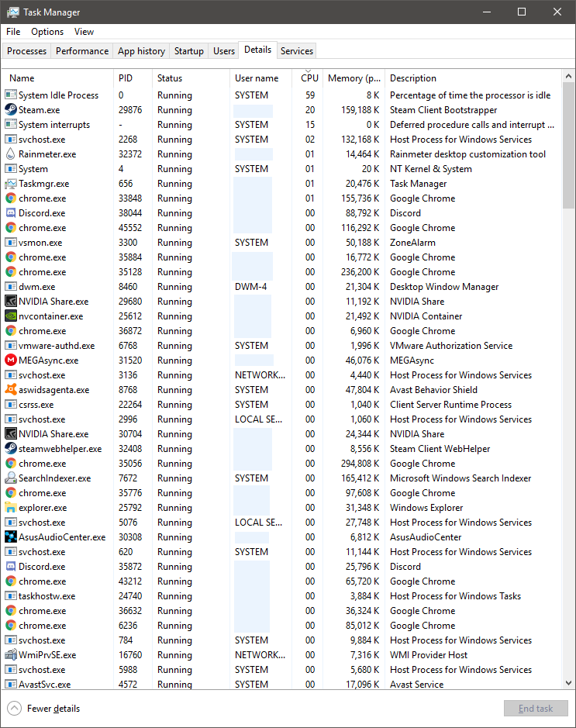
Task: Sort by the PID column header
Action: point(133,78)
